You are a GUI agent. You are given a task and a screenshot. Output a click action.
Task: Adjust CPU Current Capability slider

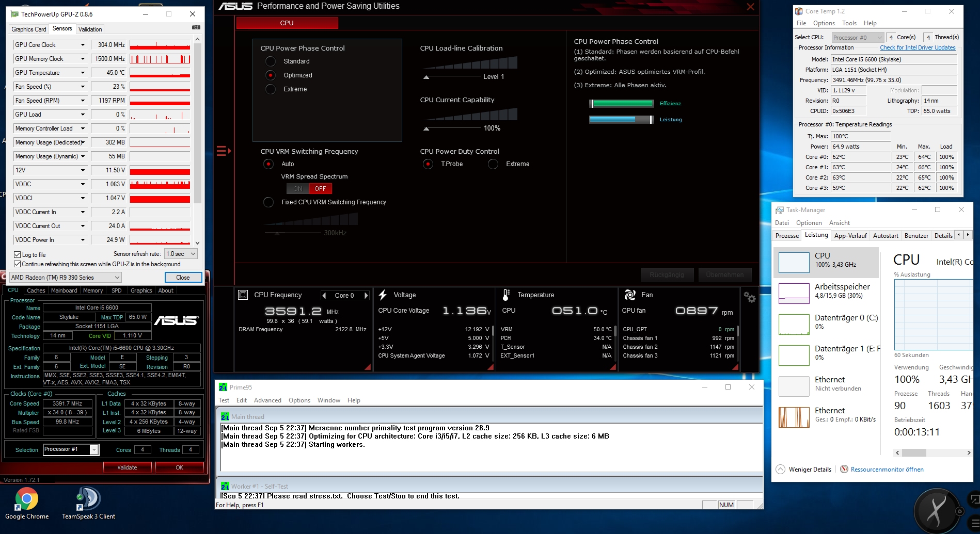tap(426, 128)
